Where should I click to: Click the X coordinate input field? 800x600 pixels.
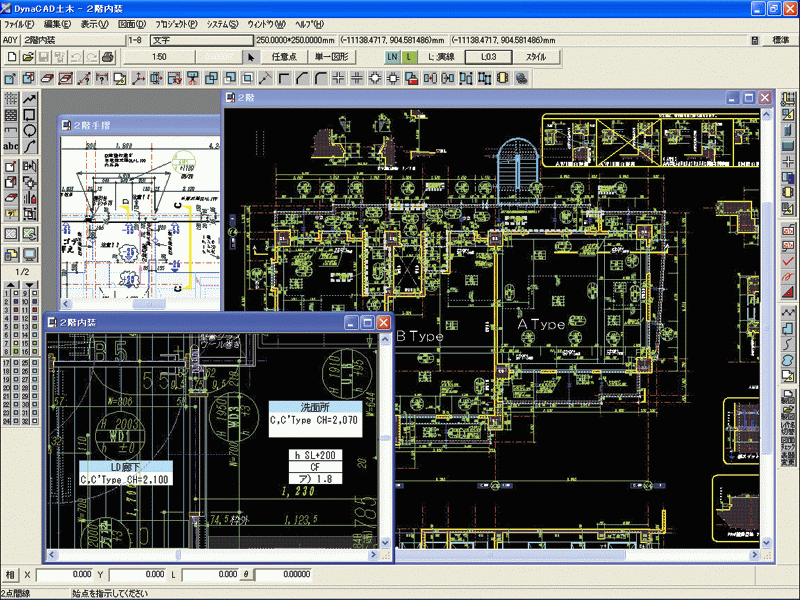65,575
